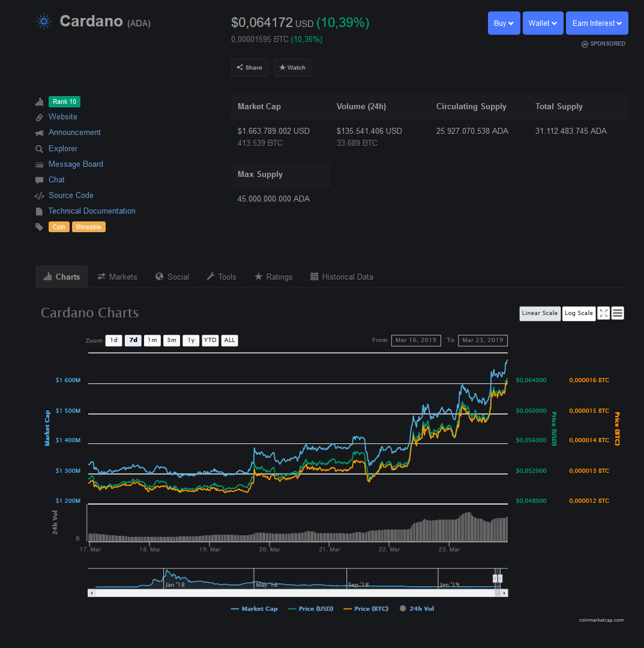Set chart zoom to 7d
Viewport: 644px width, 648px height.
[x=133, y=340]
